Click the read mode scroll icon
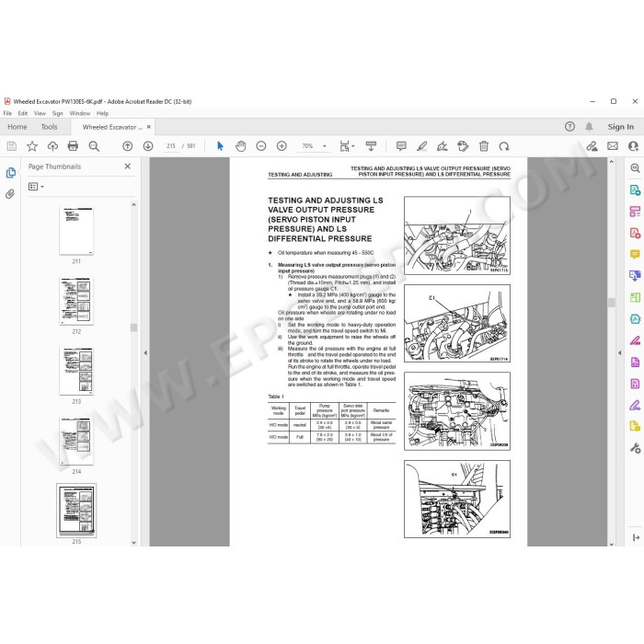Viewport: 644px width, 644px height. click(x=371, y=146)
